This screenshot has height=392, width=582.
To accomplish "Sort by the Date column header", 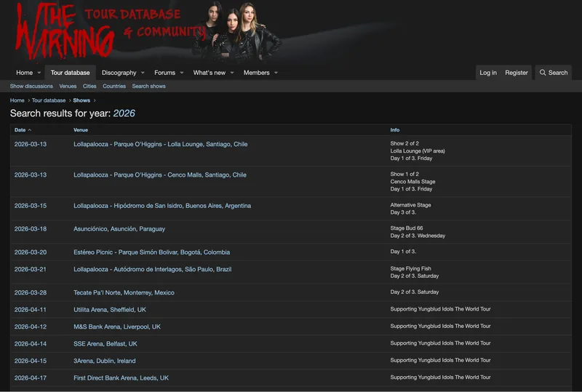I will [20, 130].
